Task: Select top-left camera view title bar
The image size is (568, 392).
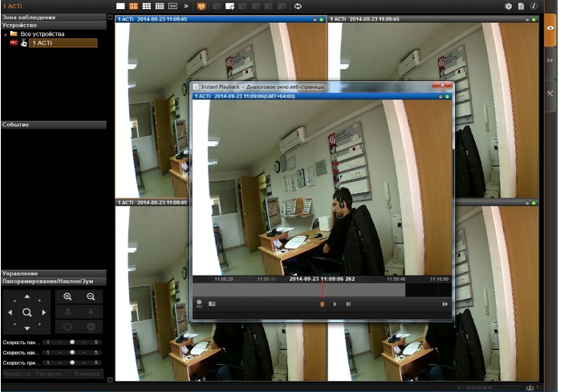Action: pos(221,19)
